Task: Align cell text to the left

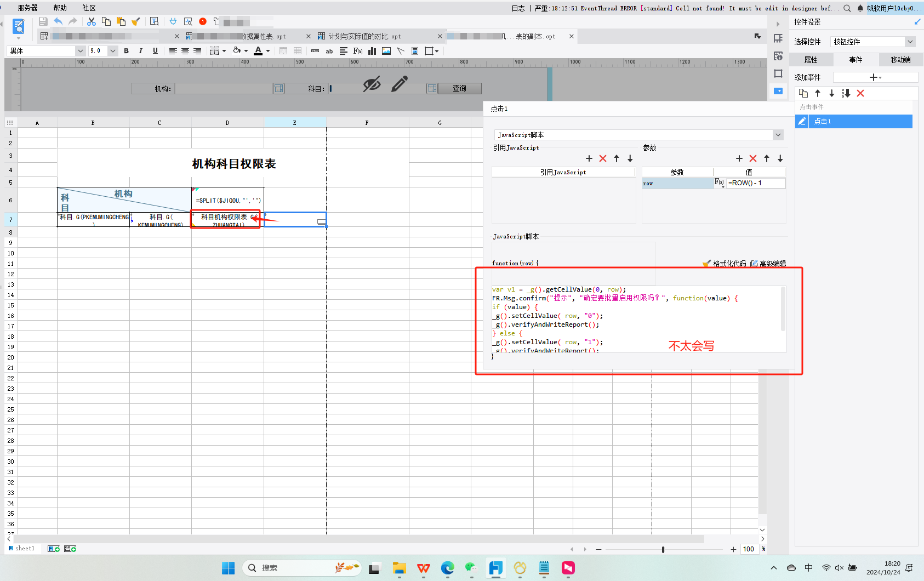Action: (x=173, y=51)
